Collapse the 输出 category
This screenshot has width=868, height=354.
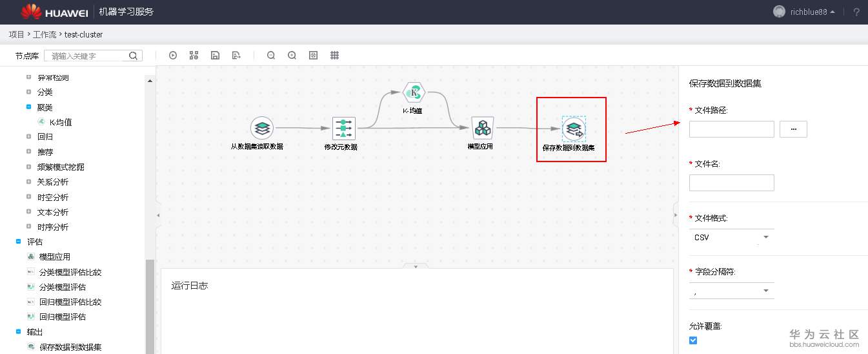pyautogui.click(x=19, y=331)
